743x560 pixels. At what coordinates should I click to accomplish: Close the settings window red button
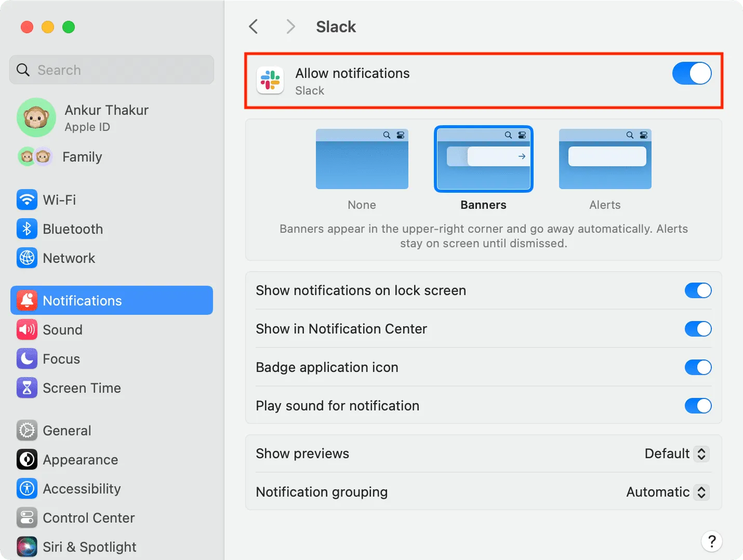pyautogui.click(x=27, y=27)
